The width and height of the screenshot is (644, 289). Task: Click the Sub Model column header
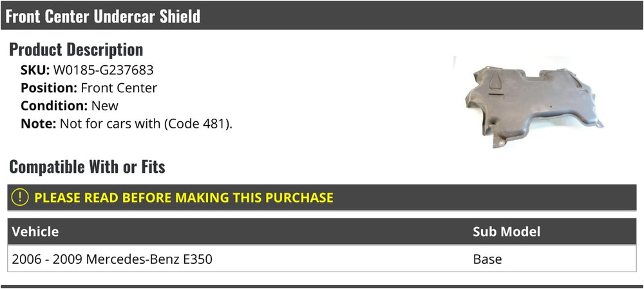click(506, 232)
